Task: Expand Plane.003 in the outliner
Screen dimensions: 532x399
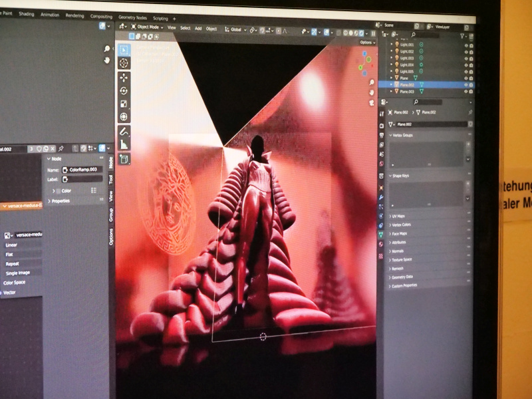Action: pyautogui.click(x=392, y=92)
